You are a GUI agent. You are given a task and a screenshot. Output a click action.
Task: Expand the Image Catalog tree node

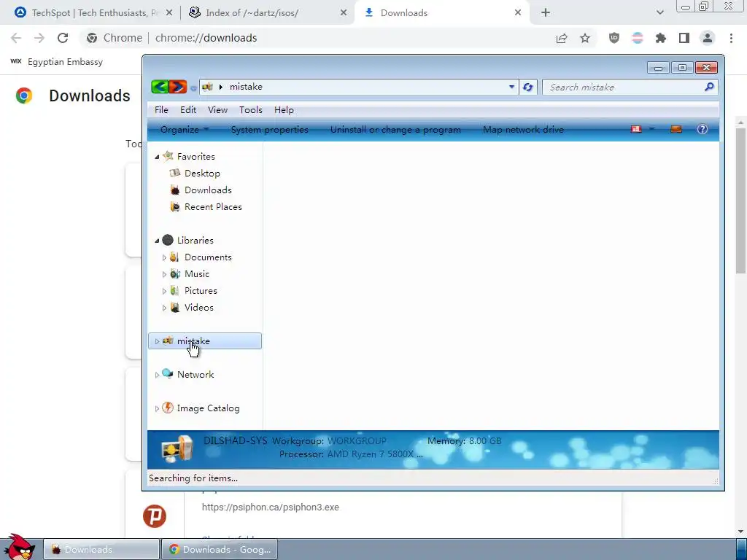[x=157, y=408]
